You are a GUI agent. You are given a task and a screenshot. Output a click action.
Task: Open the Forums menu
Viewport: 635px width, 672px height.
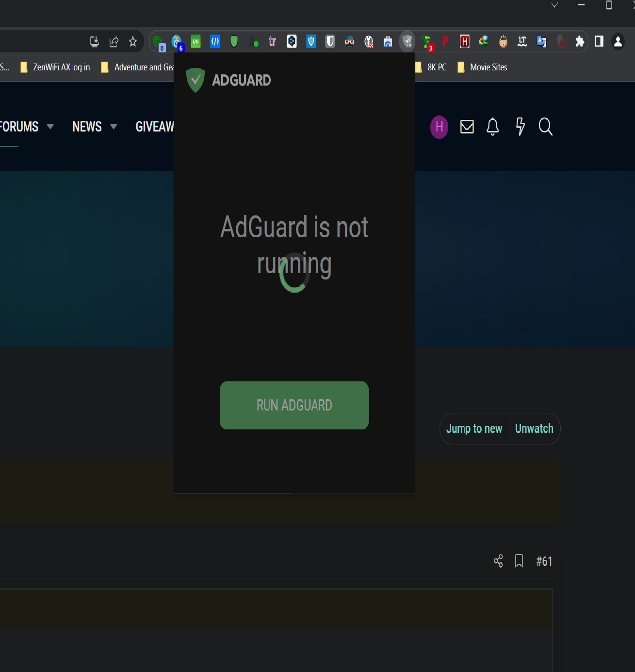point(19,127)
